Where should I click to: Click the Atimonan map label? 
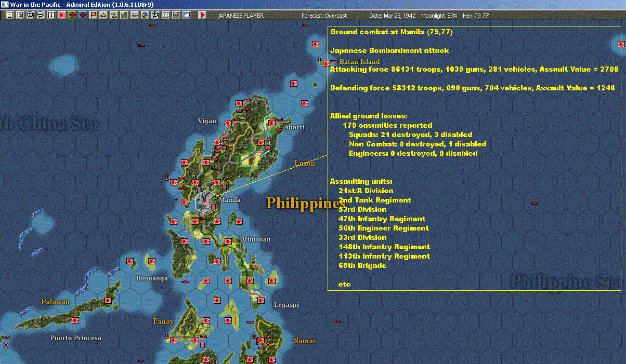click(256, 239)
